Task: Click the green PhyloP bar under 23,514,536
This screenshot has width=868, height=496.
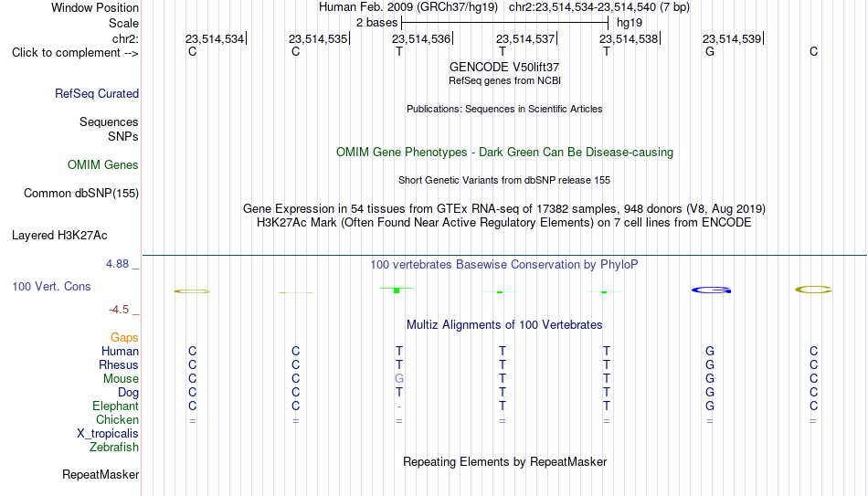Action: point(397,290)
